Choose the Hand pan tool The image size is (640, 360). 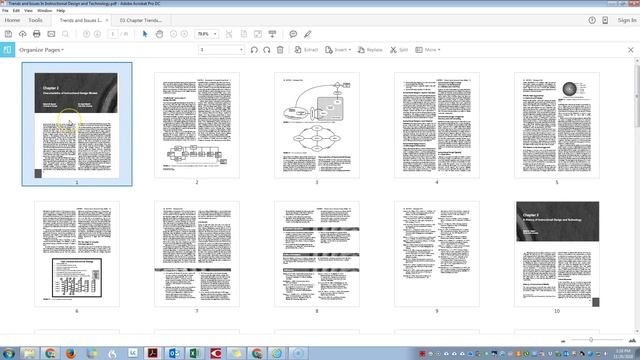click(x=159, y=34)
